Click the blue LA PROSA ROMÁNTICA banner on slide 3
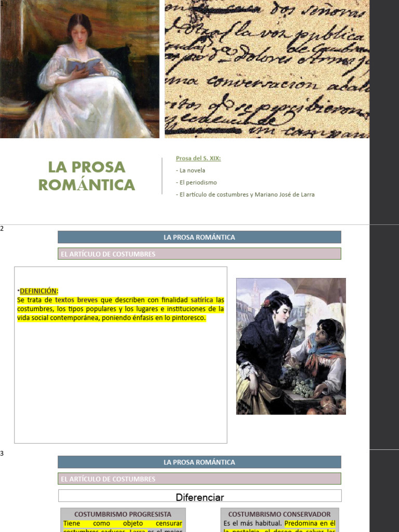The height and width of the screenshot is (532, 399). click(199, 462)
